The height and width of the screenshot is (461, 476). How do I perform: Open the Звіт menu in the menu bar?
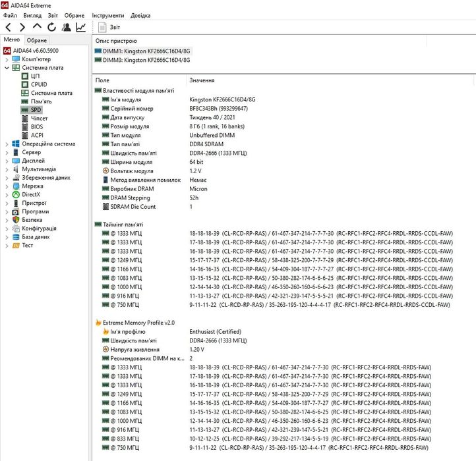53,15
